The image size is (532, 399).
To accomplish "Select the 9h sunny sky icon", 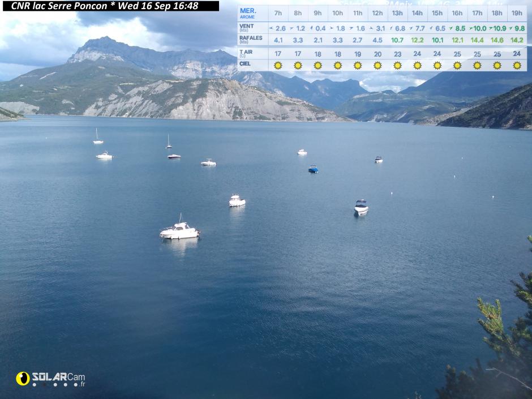I will pyautogui.click(x=318, y=66).
